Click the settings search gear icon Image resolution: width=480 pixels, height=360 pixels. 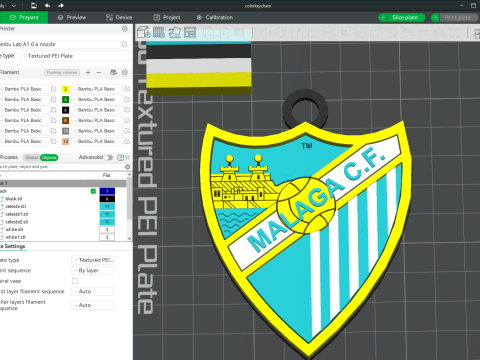click(127, 167)
